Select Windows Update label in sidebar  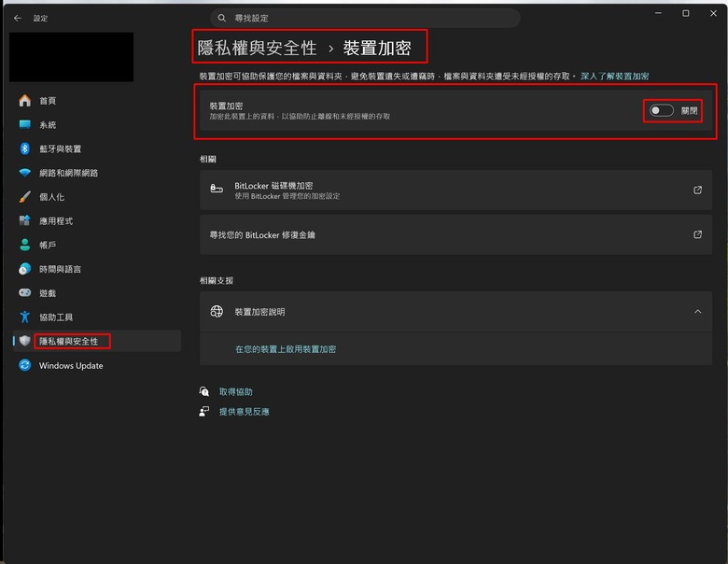71,366
